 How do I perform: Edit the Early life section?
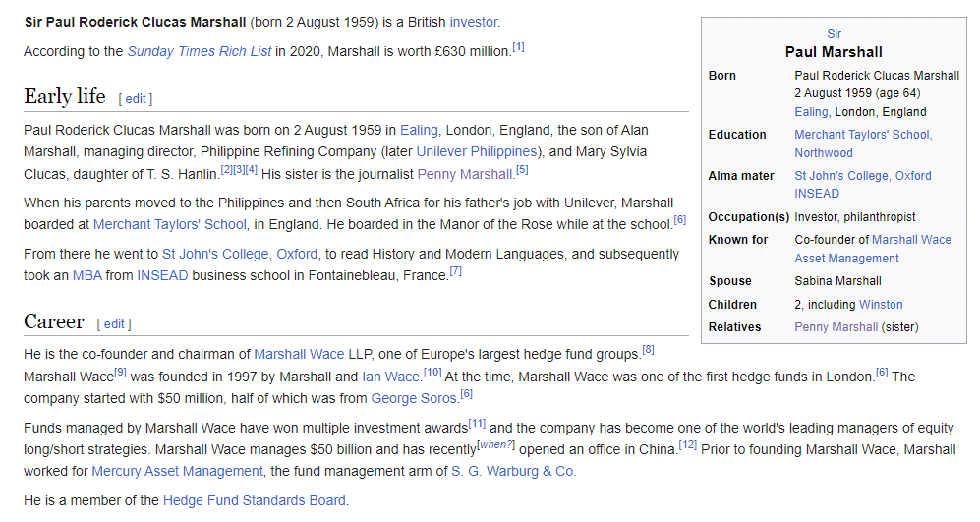point(136,98)
